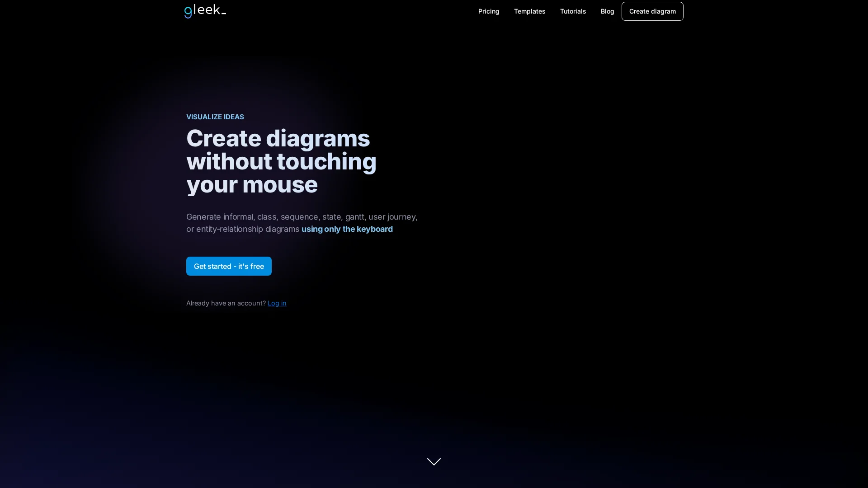Open the Pricing page

tap(489, 11)
